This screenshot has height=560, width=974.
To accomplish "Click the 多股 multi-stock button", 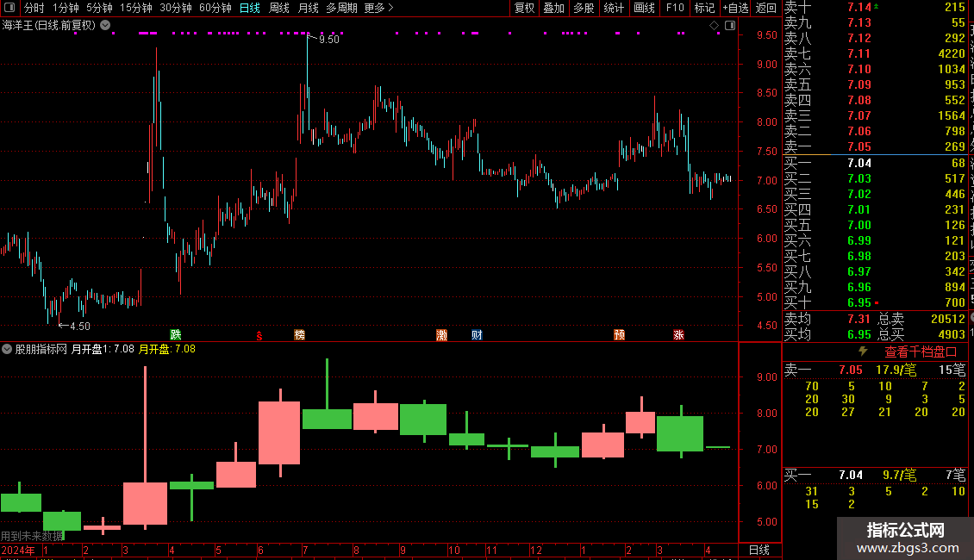I will 584,8.
